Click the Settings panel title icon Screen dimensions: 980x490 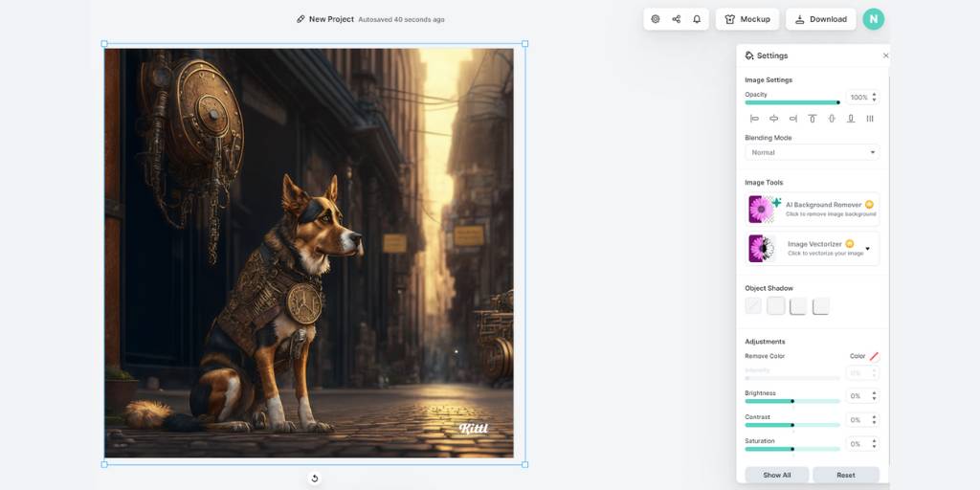pos(749,56)
